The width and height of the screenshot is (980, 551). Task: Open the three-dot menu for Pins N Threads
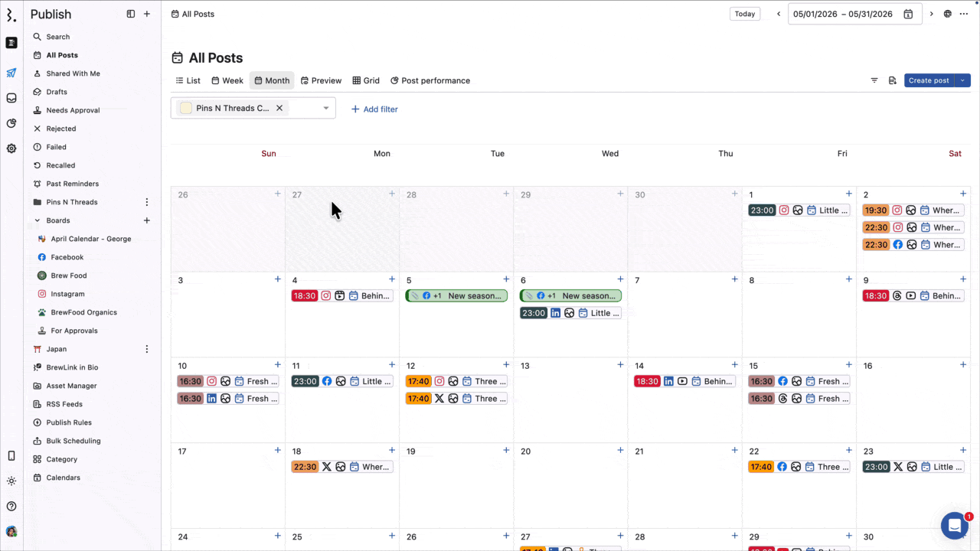147,202
